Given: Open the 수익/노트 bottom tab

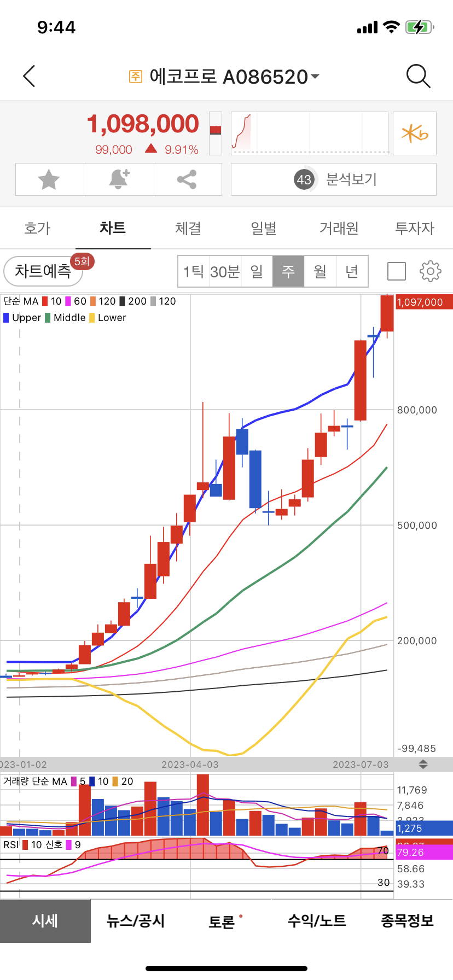Looking at the screenshot, I should click(317, 921).
